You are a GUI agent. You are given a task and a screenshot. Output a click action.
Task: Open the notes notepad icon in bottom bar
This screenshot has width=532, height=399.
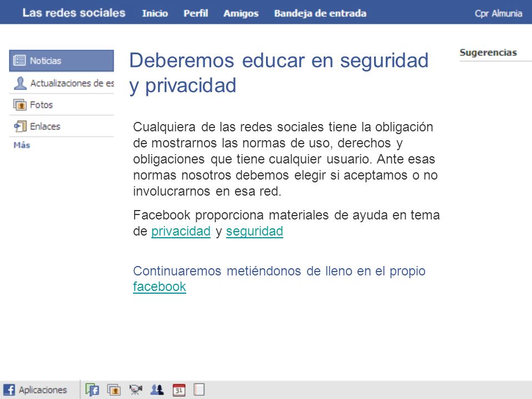[x=199, y=390]
